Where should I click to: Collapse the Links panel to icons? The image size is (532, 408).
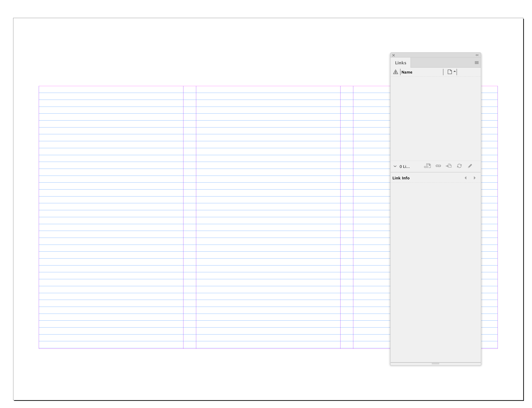pyautogui.click(x=477, y=55)
